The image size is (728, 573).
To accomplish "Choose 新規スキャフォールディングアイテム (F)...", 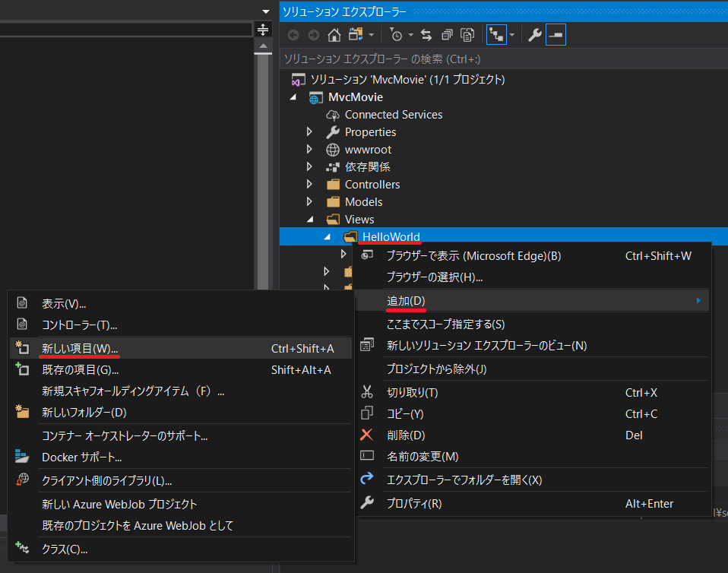I will click(x=181, y=391).
